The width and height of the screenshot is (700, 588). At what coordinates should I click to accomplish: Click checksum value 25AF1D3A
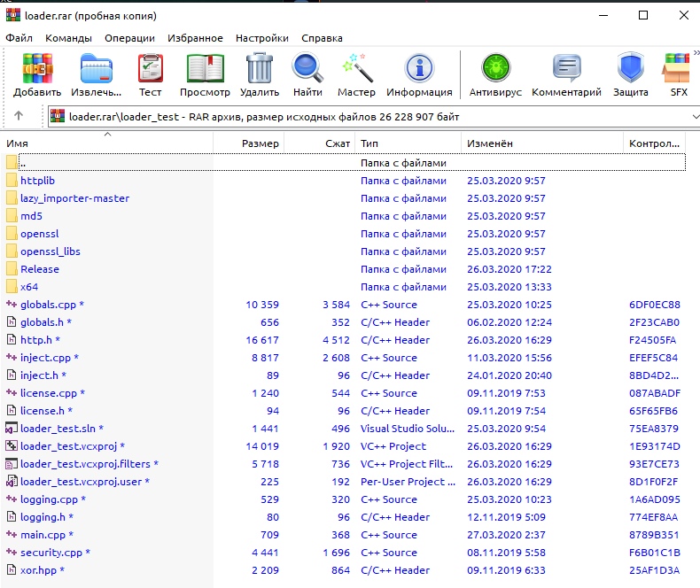click(655, 570)
